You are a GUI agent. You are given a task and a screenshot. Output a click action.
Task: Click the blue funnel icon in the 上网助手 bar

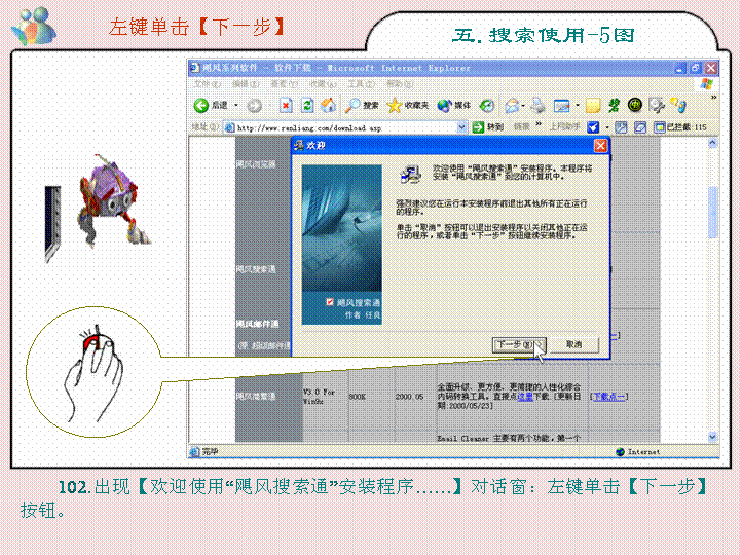pos(593,127)
